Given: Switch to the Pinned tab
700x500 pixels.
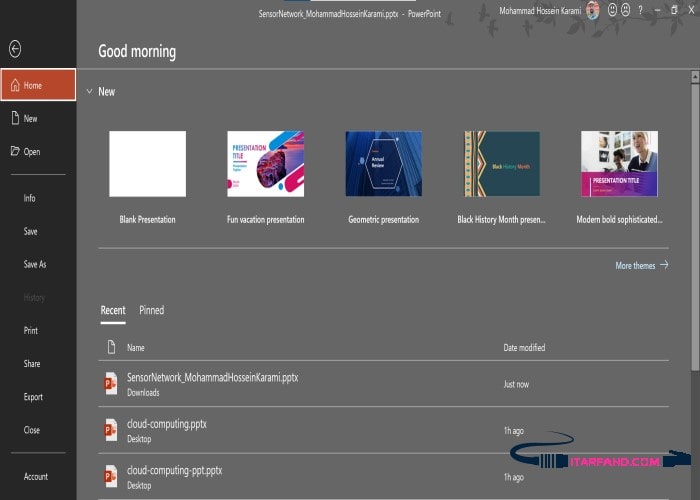Looking at the screenshot, I should coord(151,310).
